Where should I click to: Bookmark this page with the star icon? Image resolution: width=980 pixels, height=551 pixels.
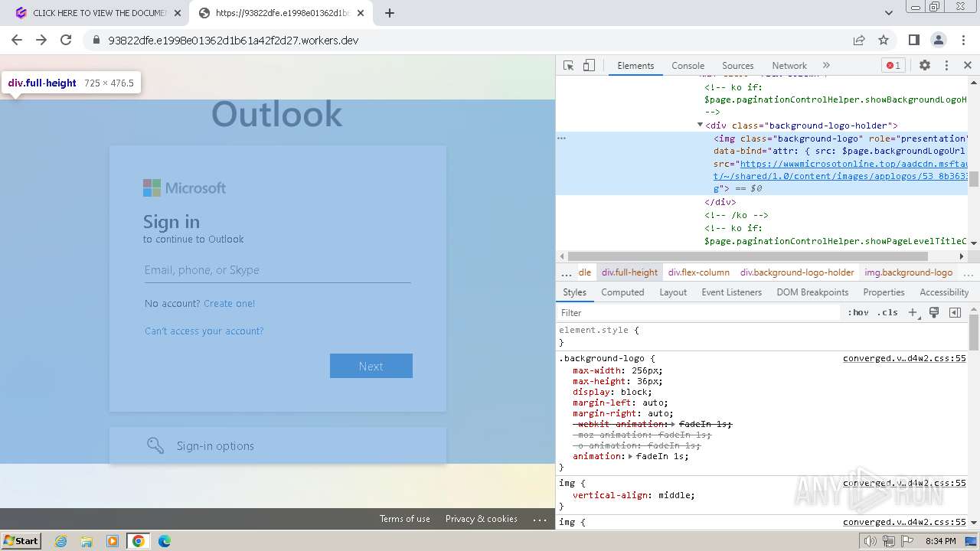click(x=884, y=40)
